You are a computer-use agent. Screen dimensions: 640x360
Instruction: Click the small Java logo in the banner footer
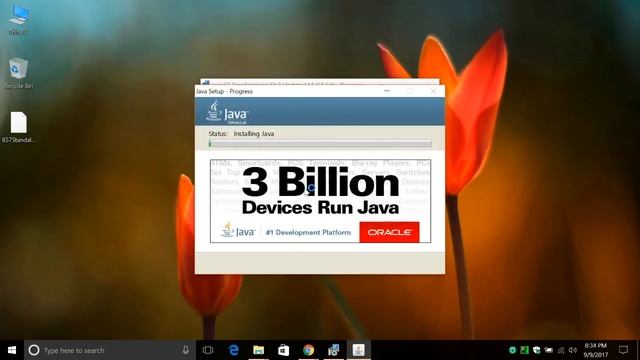(238, 231)
